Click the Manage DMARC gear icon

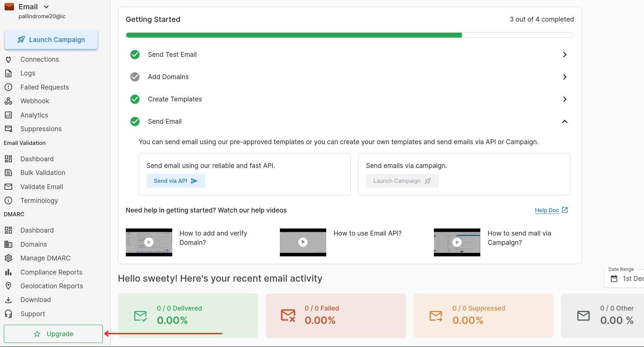[x=8, y=258]
